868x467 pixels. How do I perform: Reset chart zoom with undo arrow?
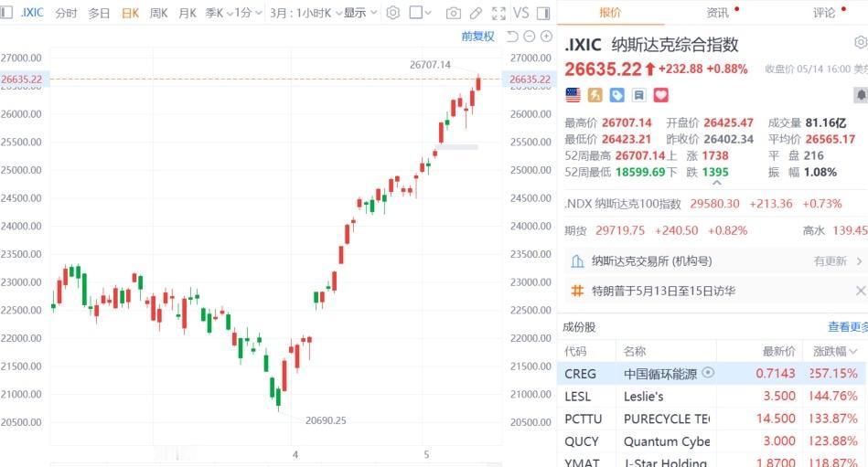click(x=512, y=37)
